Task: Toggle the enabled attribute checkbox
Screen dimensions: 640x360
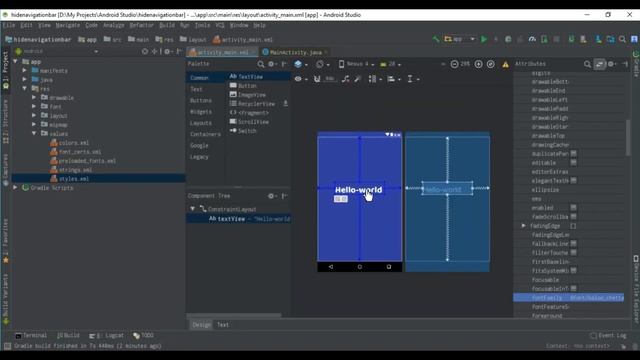Action: (573, 207)
